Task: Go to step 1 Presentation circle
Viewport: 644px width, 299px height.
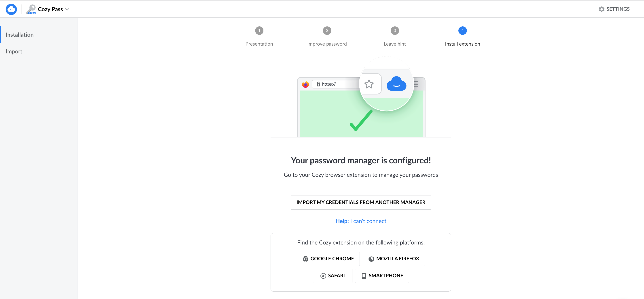Action: click(x=259, y=30)
